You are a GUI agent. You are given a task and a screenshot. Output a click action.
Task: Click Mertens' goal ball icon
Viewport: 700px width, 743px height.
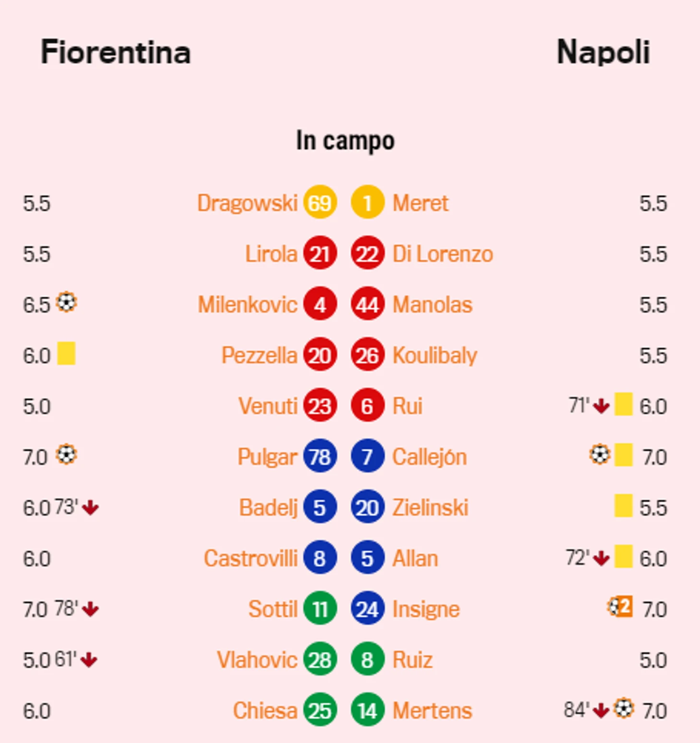tap(624, 708)
